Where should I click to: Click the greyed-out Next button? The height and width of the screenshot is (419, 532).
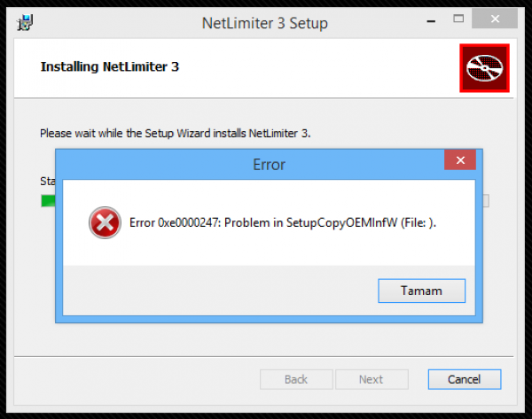372,379
